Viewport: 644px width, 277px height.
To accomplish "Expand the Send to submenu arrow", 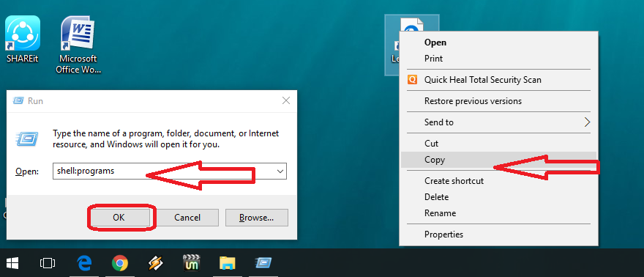I will pos(588,122).
